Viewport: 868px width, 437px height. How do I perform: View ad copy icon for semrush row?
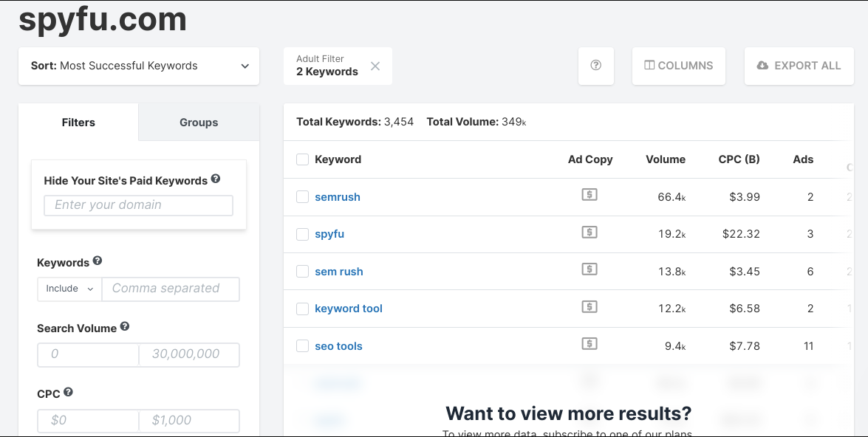coord(590,195)
